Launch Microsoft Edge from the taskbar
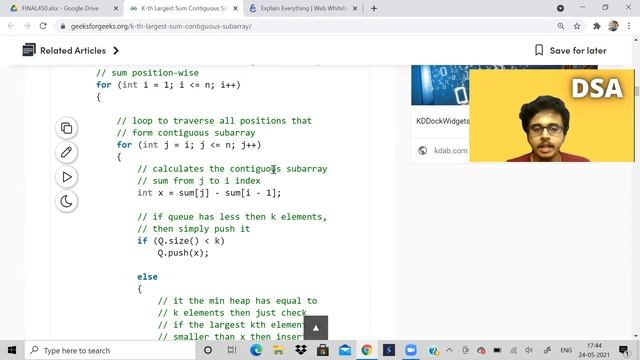640x360 pixels. click(256, 350)
